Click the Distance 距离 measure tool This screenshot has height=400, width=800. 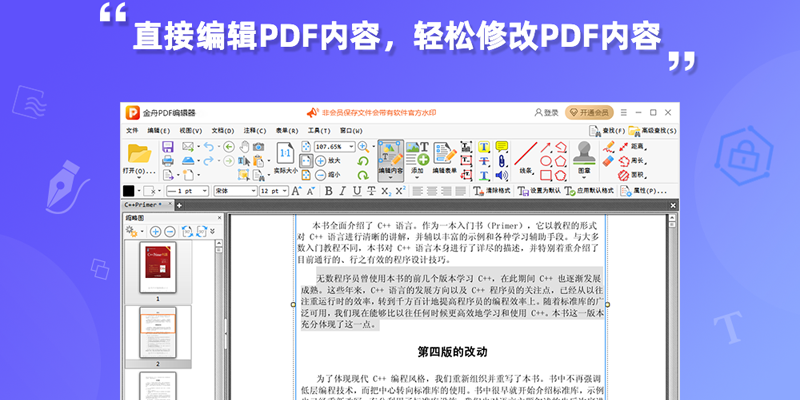[x=631, y=147]
